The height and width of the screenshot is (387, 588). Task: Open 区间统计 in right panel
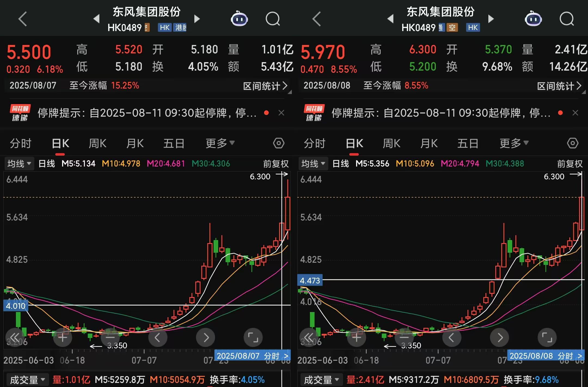coord(559,86)
